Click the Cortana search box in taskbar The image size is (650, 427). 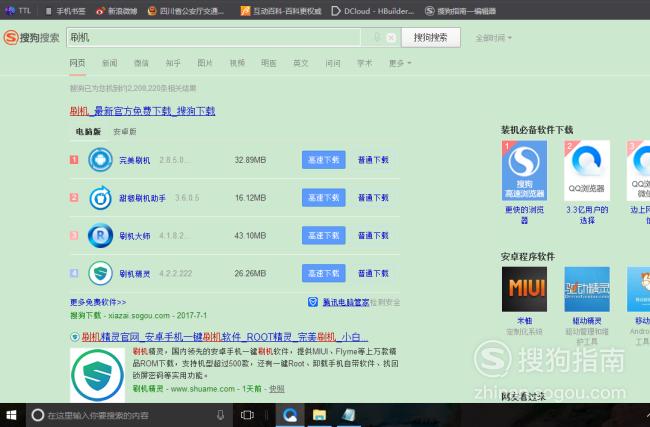click(x=129, y=415)
